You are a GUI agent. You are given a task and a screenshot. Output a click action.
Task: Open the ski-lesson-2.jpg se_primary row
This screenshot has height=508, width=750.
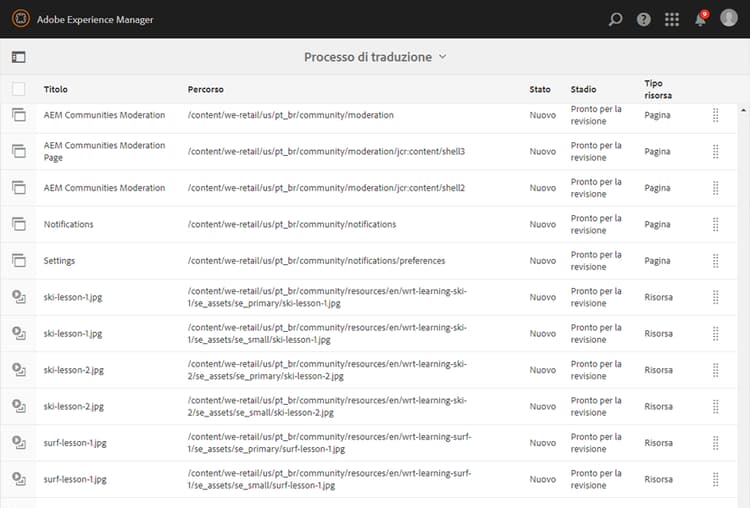click(73, 370)
